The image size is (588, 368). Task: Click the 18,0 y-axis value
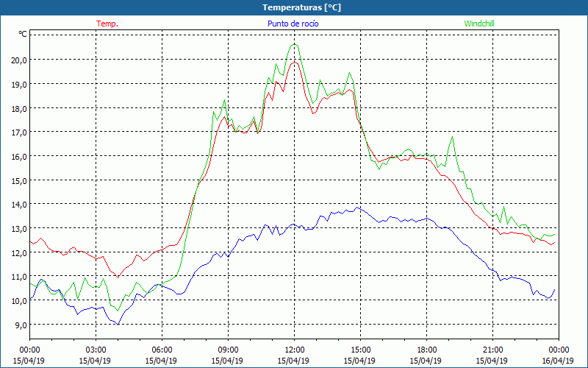(x=20, y=108)
